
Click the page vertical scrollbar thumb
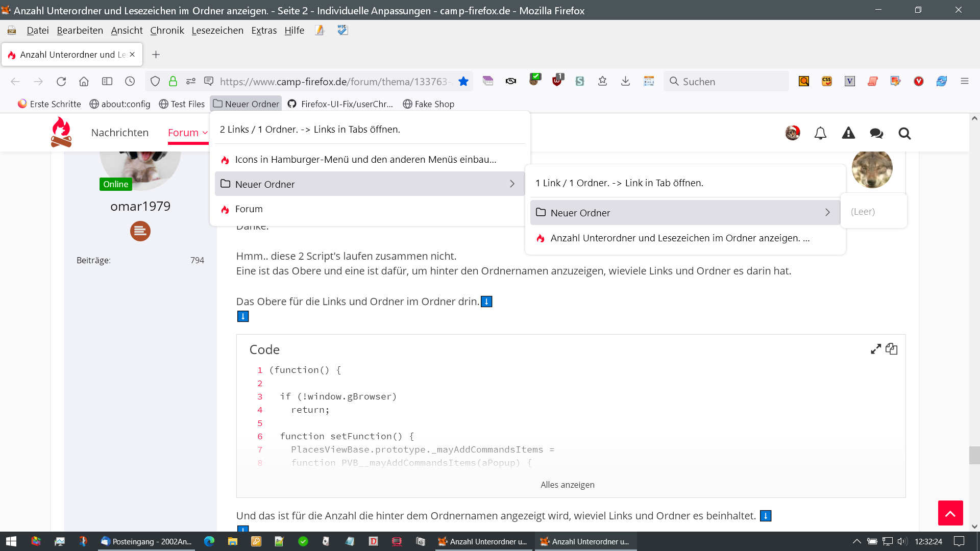point(974,455)
